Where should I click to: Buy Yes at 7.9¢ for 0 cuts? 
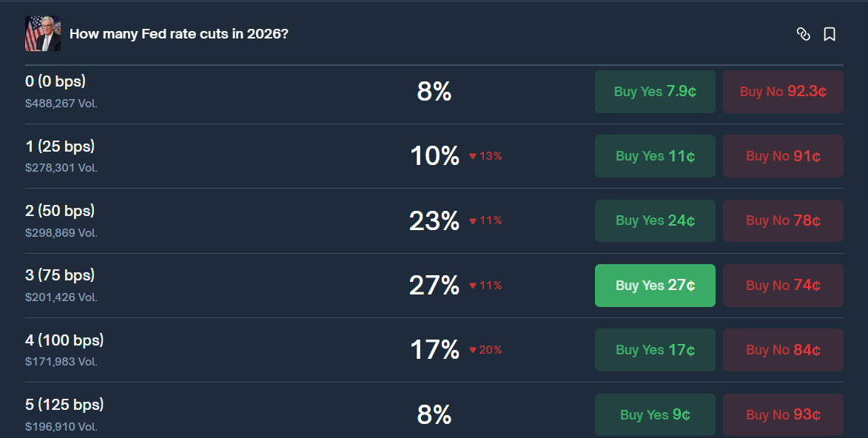(655, 91)
